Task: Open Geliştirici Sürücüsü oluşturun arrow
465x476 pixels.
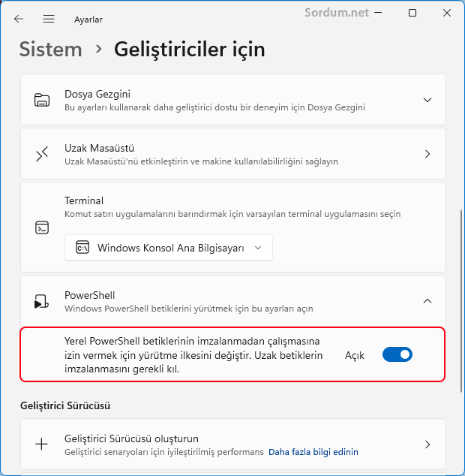Action: coord(427,444)
